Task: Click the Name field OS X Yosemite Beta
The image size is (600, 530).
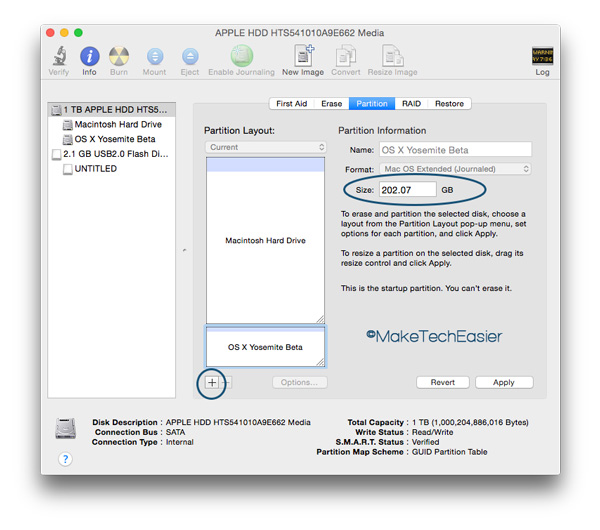Action: (x=455, y=150)
